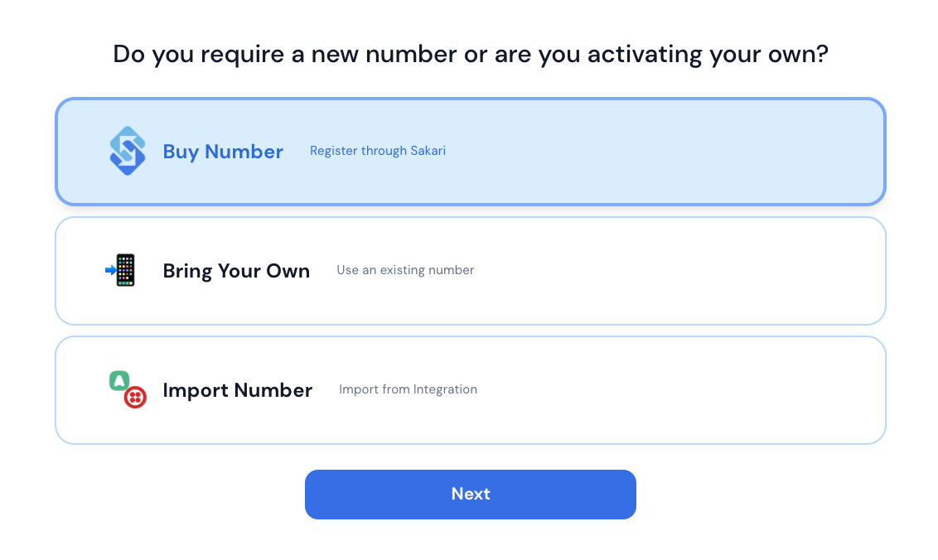Screen dimensions: 938x560
Task: Click 'Use an existing number' description
Action: click(405, 270)
